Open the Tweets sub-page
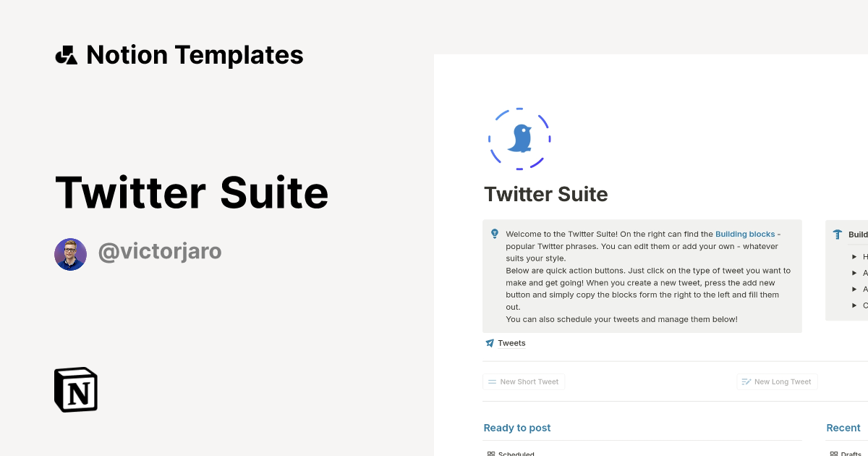The width and height of the screenshot is (868, 456). 511,342
